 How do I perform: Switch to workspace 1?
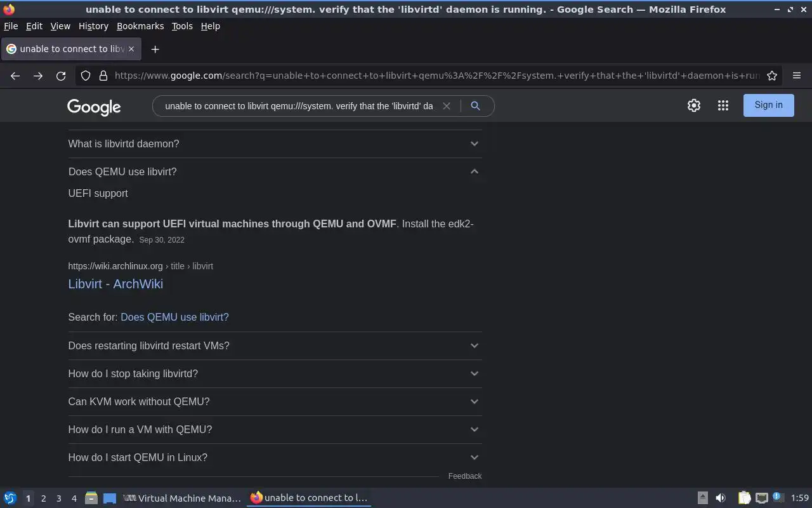pos(28,498)
